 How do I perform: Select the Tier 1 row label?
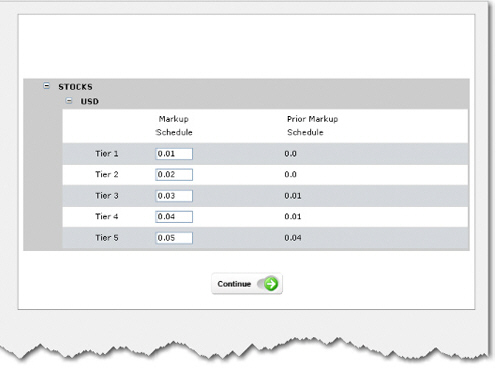107,154
